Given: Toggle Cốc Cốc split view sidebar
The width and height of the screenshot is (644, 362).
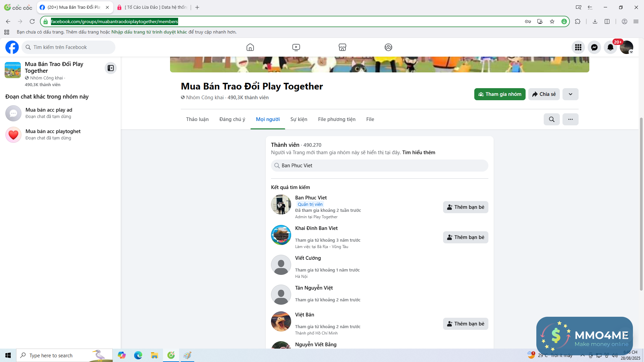Looking at the screenshot, I should (x=607, y=21).
